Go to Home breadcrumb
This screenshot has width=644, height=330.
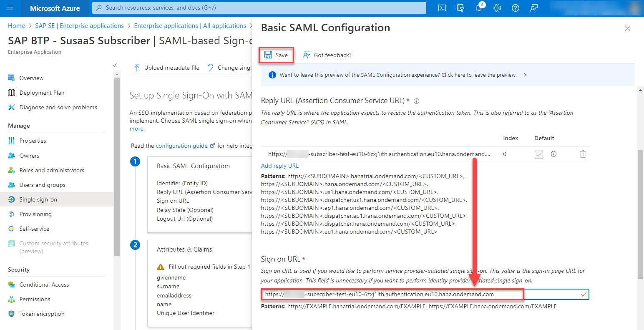[17, 26]
